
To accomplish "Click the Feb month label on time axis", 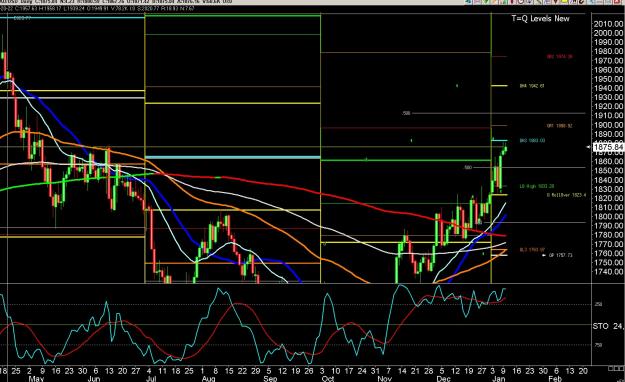I will tap(556, 378).
